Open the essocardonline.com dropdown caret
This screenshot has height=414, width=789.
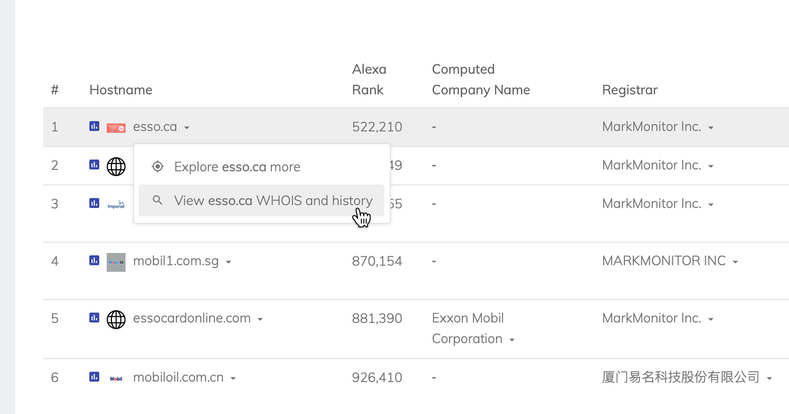click(x=260, y=319)
